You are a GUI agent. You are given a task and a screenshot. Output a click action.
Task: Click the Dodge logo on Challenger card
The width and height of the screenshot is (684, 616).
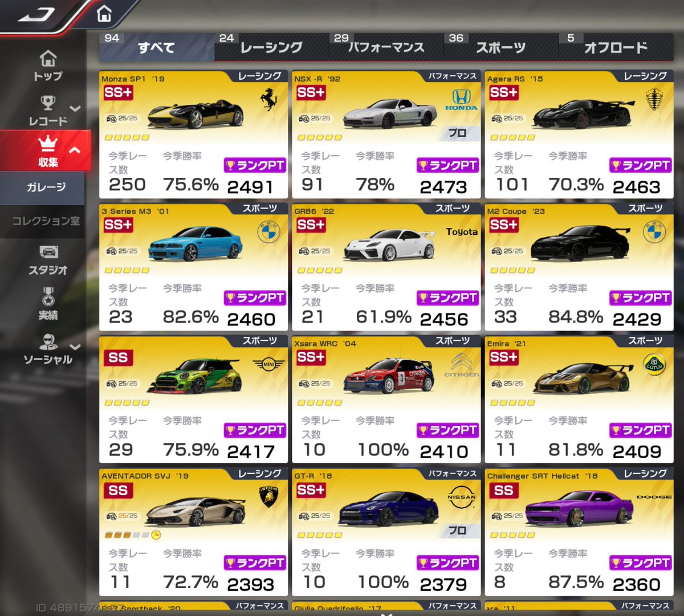coord(654,497)
